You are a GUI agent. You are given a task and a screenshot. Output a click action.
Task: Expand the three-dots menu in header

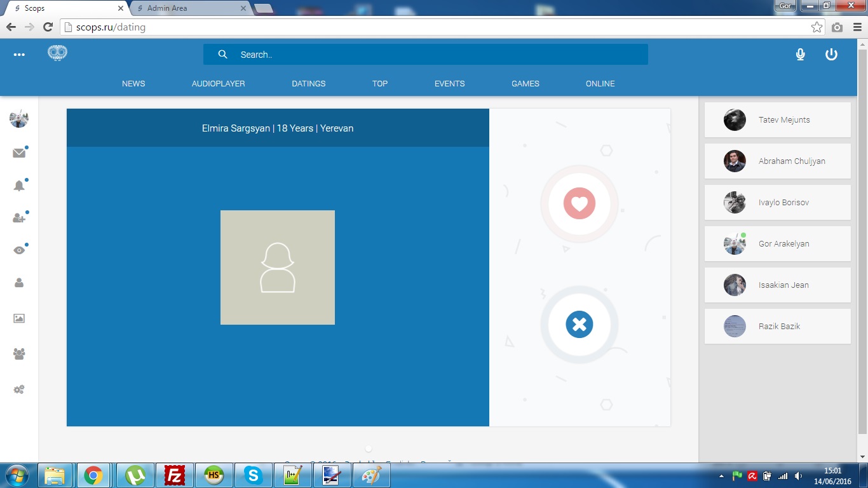[x=19, y=55]
